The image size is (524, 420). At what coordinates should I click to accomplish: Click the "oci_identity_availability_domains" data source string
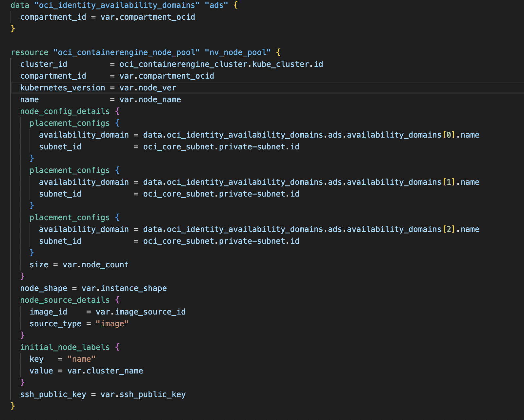coord(117,5)
